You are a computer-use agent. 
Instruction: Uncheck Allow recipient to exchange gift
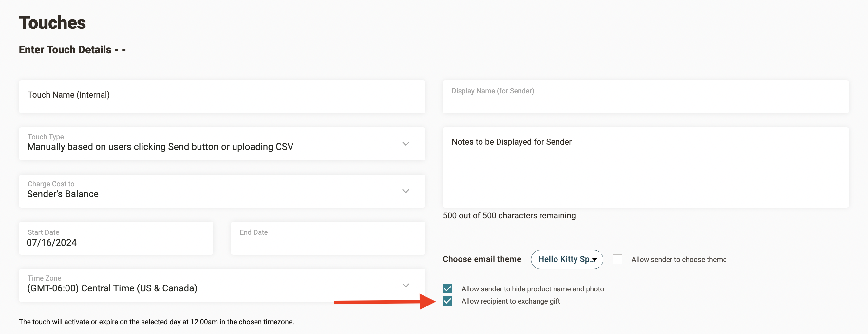click(x=447, y=301)
